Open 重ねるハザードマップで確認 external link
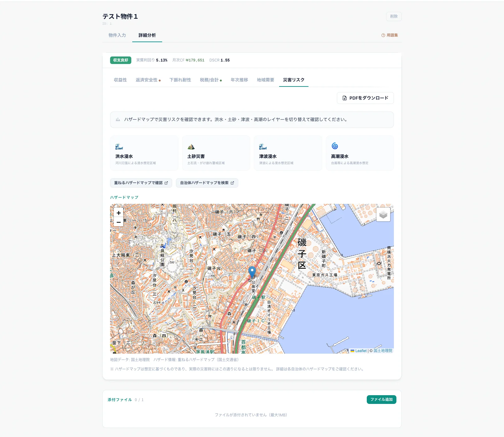Viewport: 504px width, 437px height. [x=141, y=183]
